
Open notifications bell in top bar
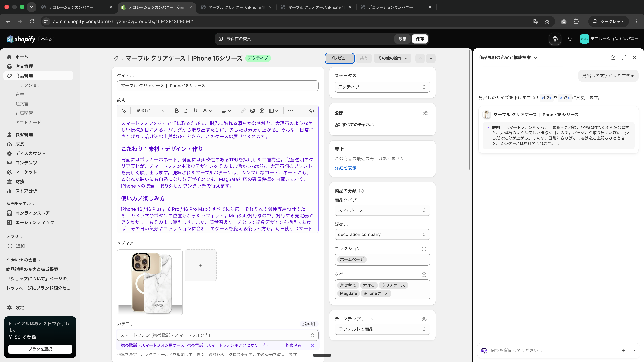click(x=570, y=39)
